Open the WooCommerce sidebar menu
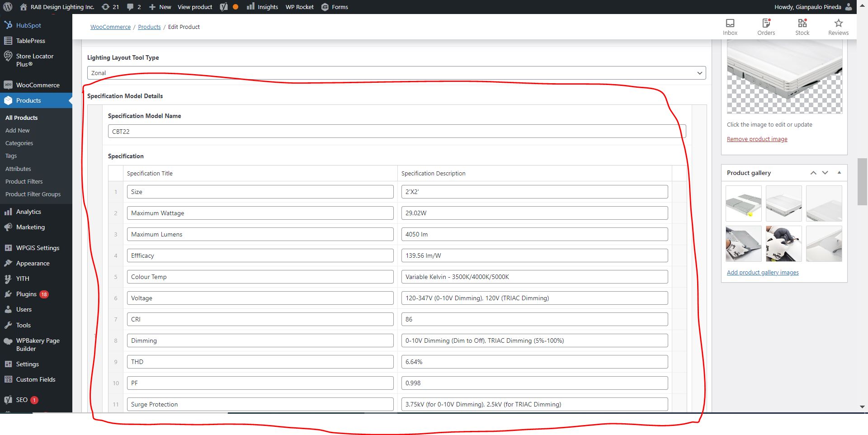The image size is (868, 435). coord(38,85)
